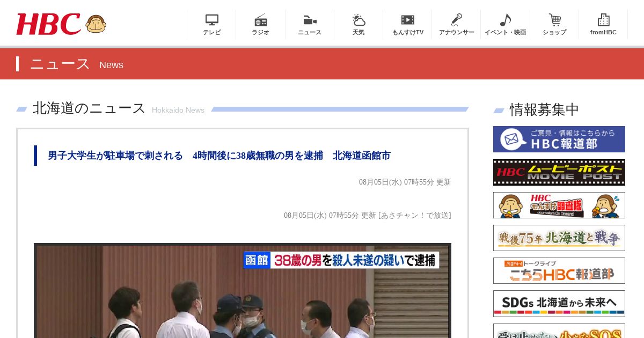Select the 天気 menu label
The height and width of the screenshot is (338, 644).
pos(358,32)
